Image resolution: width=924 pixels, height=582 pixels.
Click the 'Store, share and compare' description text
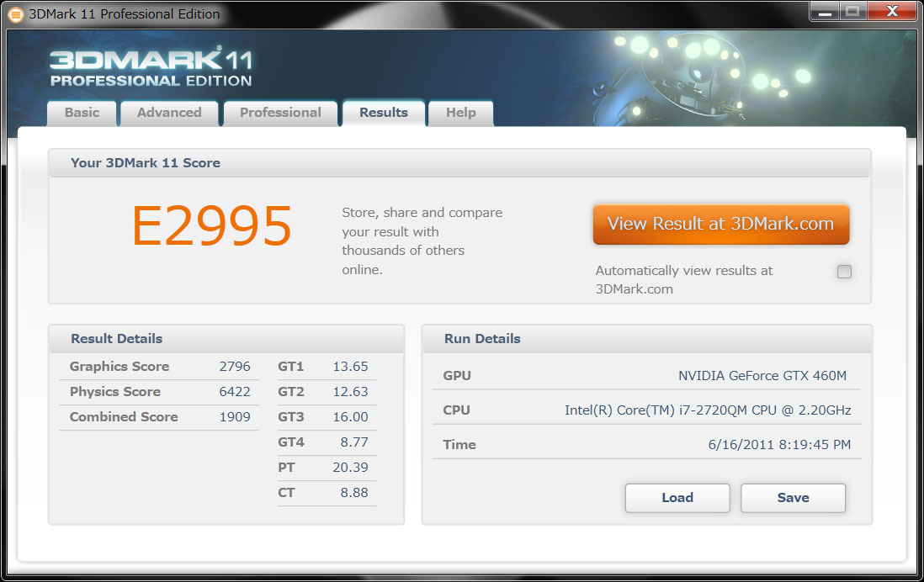pos(422,241)
